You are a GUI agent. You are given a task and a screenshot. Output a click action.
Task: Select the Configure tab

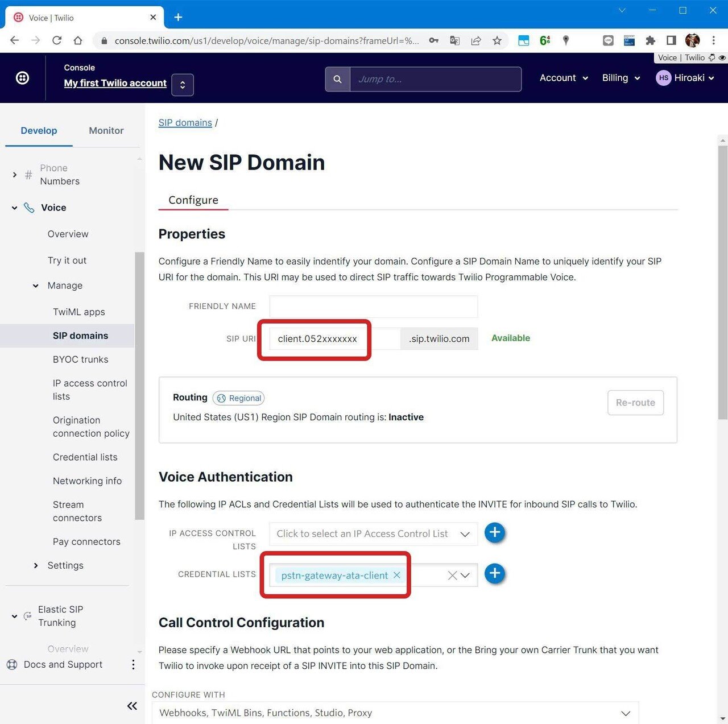click(x=193, y=200)
